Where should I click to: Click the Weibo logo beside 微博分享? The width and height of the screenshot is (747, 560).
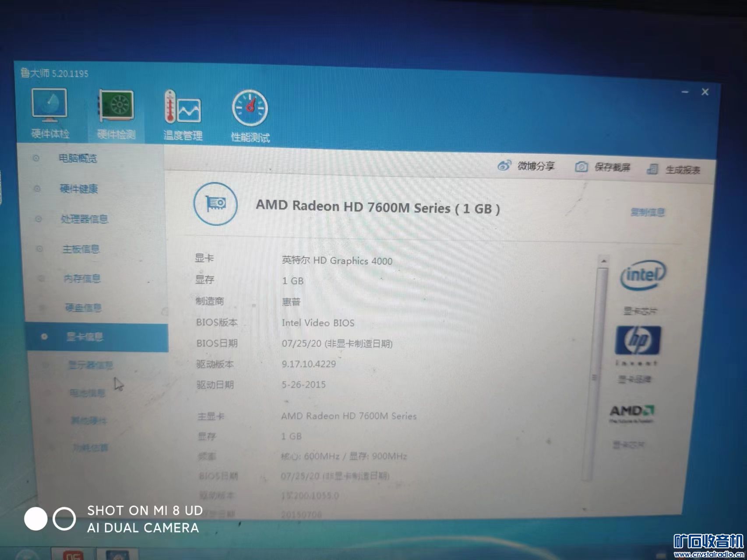[504, 166]
